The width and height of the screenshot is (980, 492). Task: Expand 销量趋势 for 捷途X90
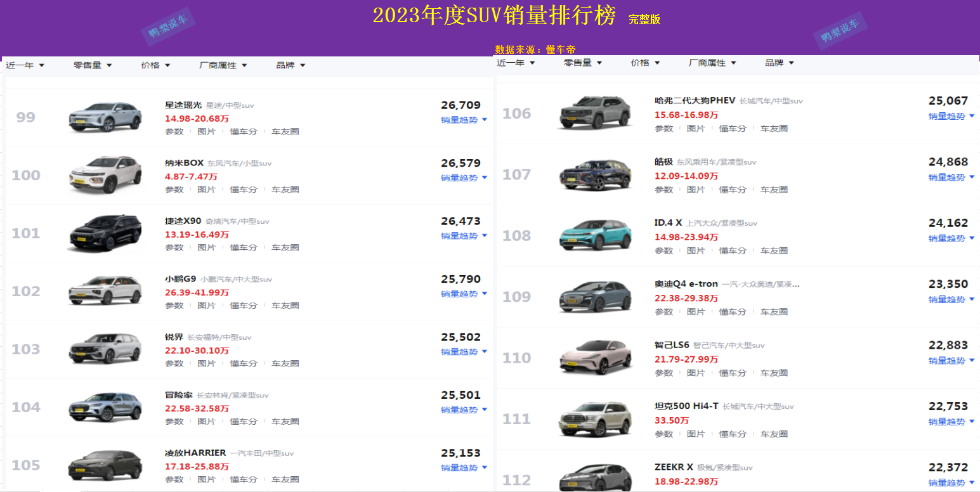point(464,236)
